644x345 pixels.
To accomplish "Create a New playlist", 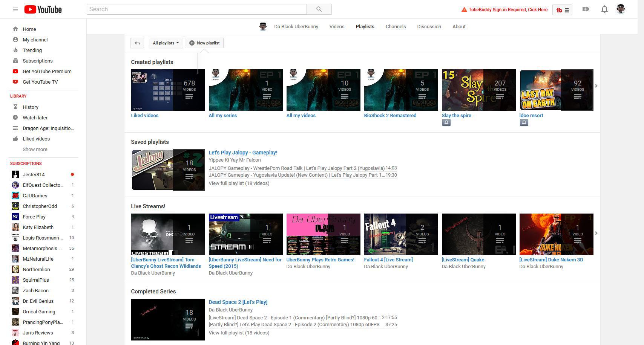I will point(204,43).
